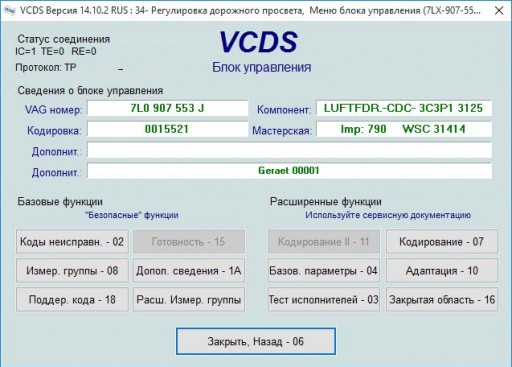Click extra field showing "Geraet 00001"

pos(289,171)
